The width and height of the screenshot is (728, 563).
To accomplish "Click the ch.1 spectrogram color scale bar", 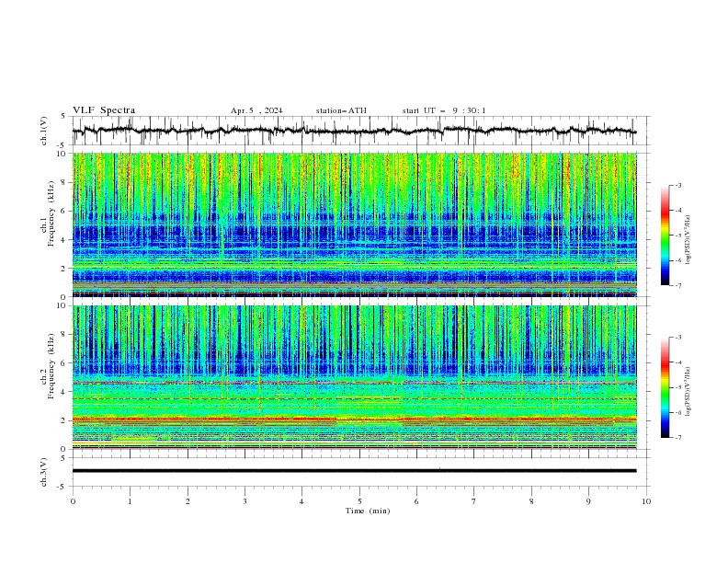I will pos(665,236).
